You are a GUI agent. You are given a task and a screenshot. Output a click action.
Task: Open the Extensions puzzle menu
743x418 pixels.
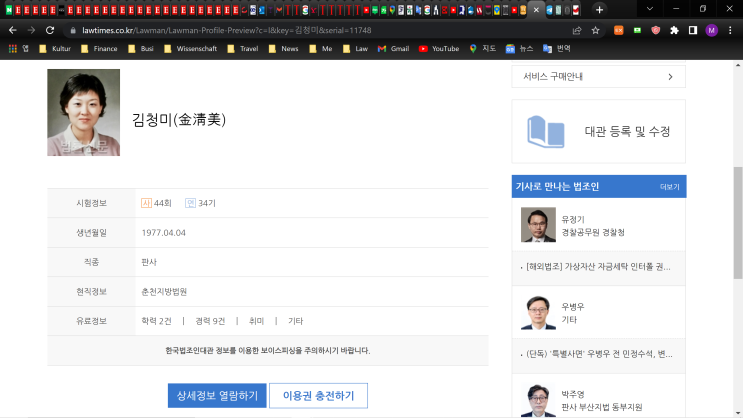674,30
